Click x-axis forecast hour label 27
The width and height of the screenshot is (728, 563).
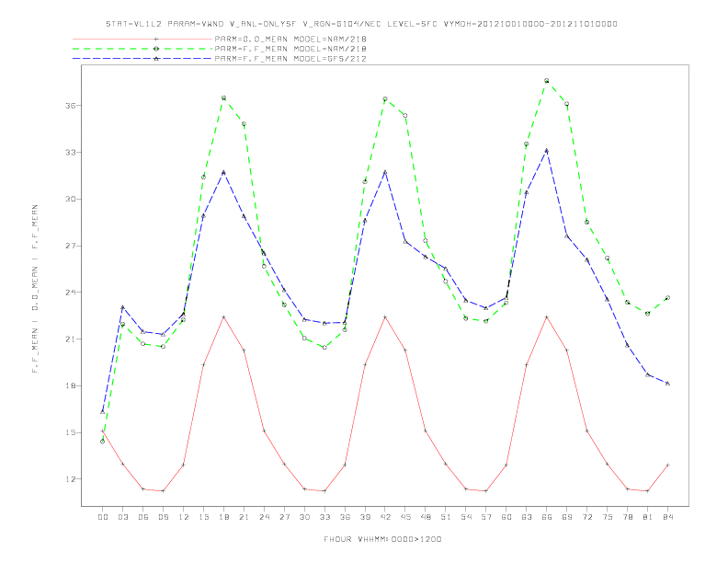[x=284, y=517]
